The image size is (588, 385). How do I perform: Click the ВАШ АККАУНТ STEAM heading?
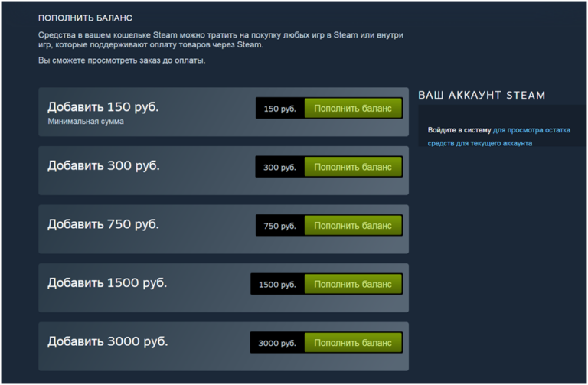[x=482, y=95]
